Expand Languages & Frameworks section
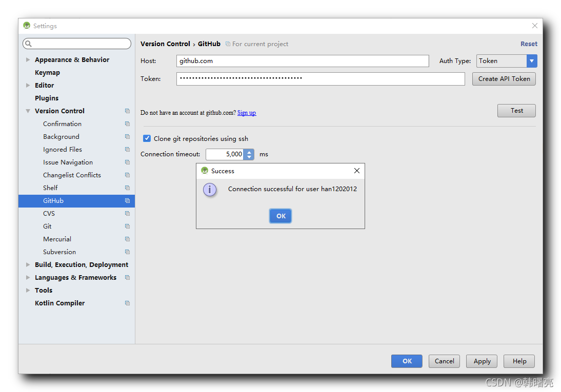This screenshot has height=392, width=561. point(28,278)
